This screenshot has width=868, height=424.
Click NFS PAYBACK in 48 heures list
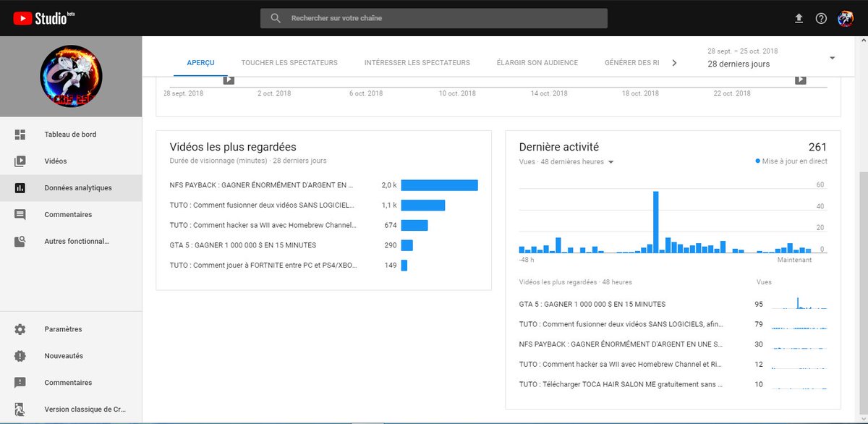pos(621,344)
